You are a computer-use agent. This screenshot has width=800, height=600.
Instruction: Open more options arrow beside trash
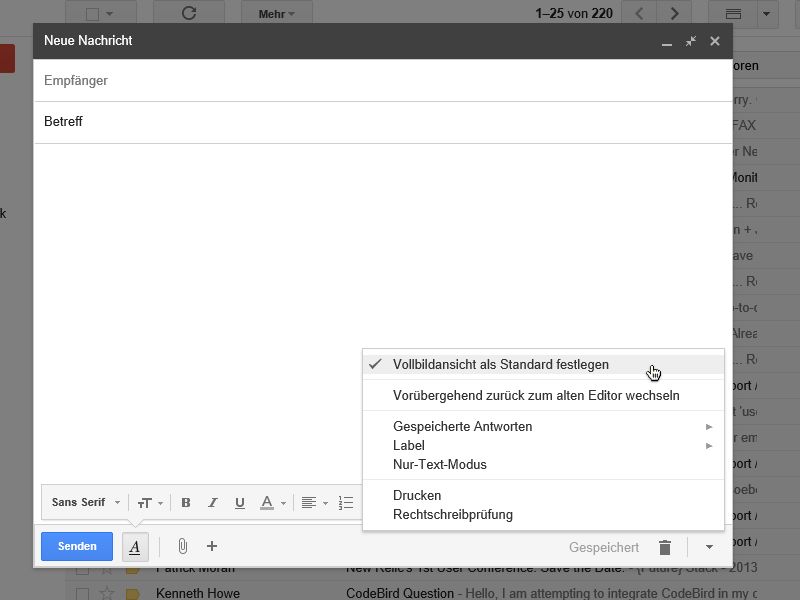click(x=709, y=547)
